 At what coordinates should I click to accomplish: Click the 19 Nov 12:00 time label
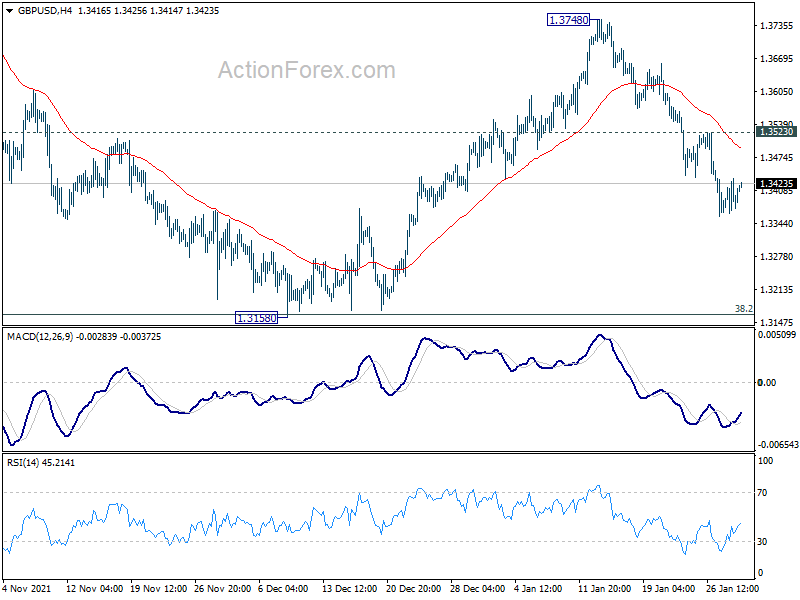[x=159, y=588]
